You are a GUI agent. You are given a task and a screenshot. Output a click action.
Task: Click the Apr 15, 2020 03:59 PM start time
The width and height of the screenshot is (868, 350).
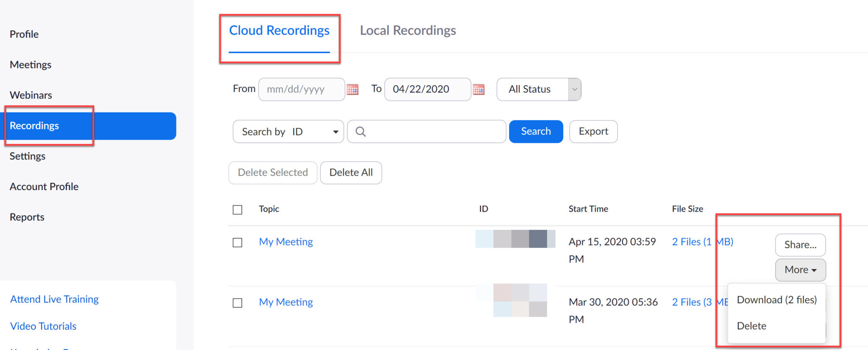tap(612, 250)
